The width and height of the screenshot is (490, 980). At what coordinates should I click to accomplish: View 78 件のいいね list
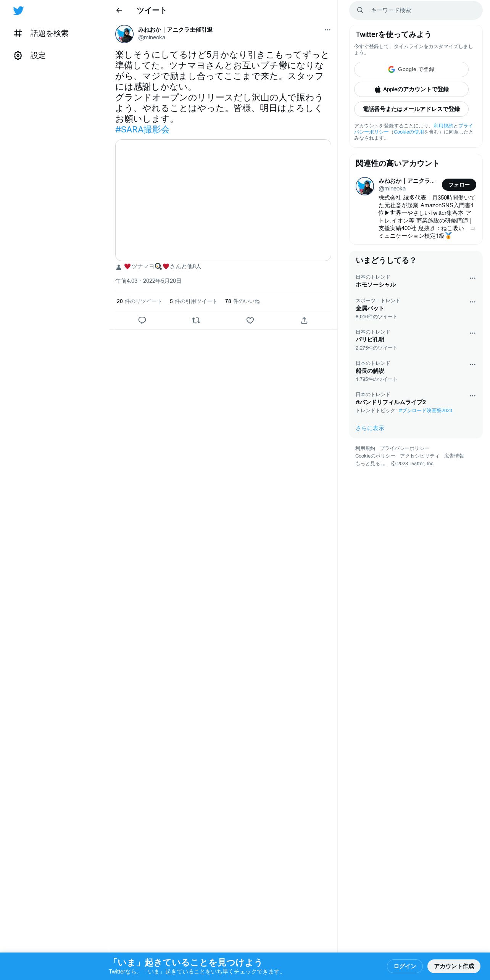pyautogui.click(x=242, y=301)
